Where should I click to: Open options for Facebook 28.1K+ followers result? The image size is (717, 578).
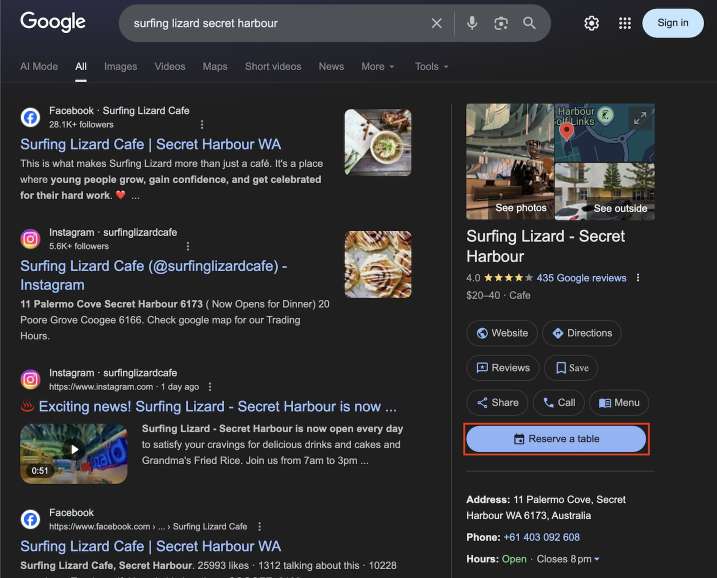tap(202, 124)
